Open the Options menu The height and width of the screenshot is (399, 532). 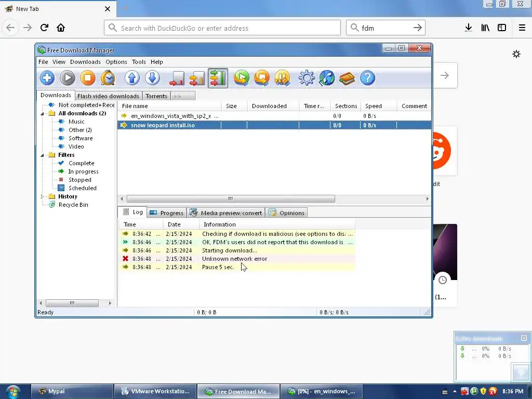click(x=116, y=62)
